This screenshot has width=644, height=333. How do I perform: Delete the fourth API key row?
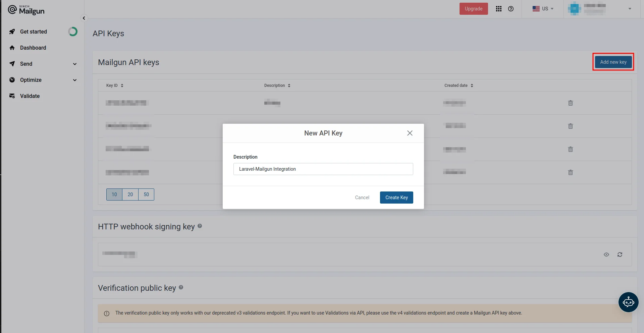[x=571, y=172]
